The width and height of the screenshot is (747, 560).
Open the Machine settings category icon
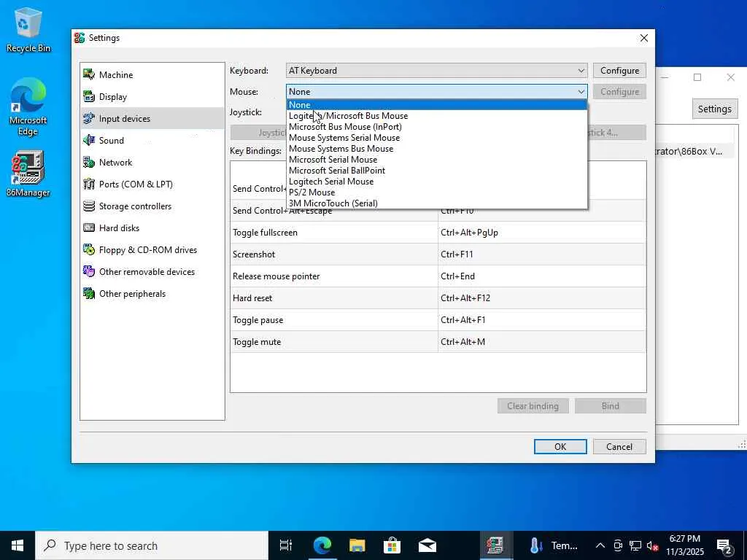click(89, 75)
